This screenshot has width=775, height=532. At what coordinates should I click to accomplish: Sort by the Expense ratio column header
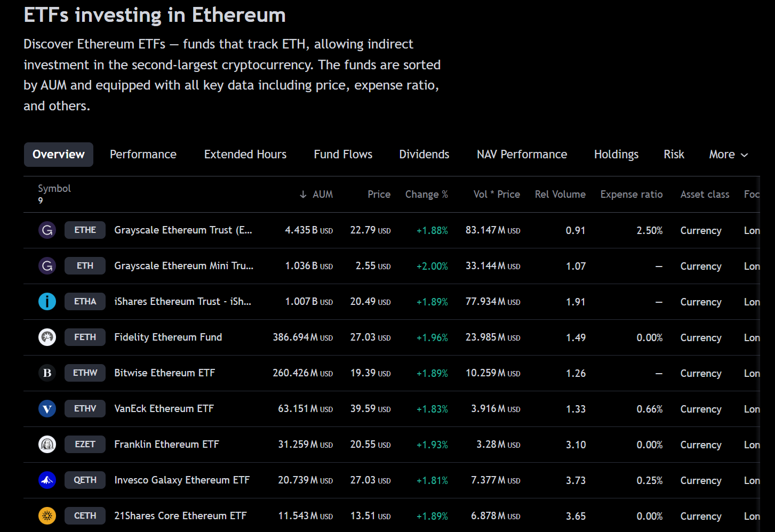(632, 195)
